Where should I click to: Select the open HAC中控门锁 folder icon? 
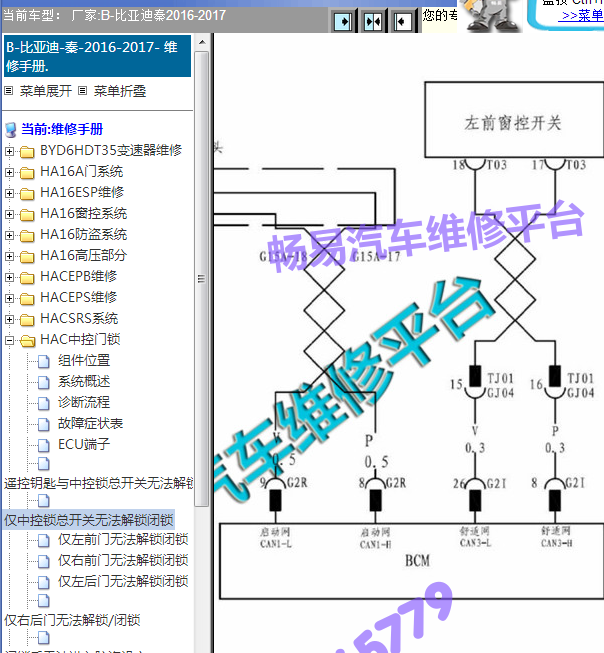(x=27, y=341)
